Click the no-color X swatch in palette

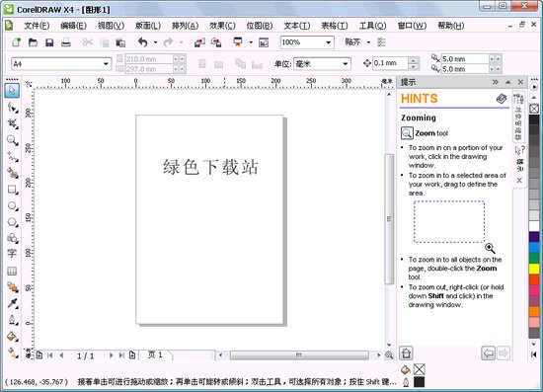534,109
